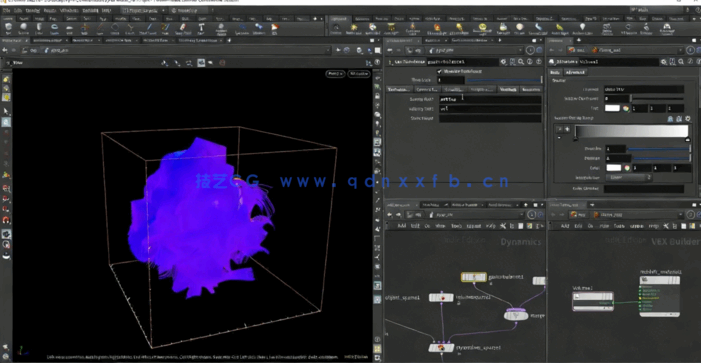701x363 pixels.
Task: Select the Spray Paint shelf tool
Action: pyautogui.click(x=183, y=29)
